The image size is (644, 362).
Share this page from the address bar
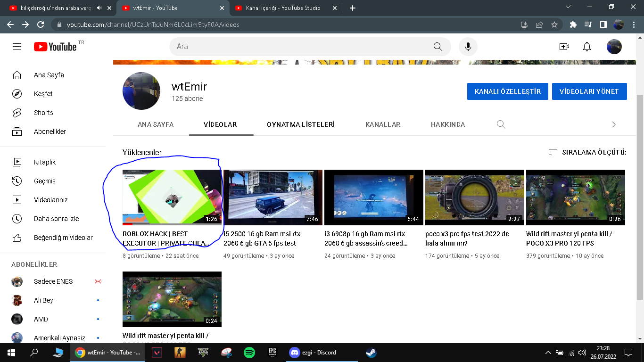(x=539, y=25)
